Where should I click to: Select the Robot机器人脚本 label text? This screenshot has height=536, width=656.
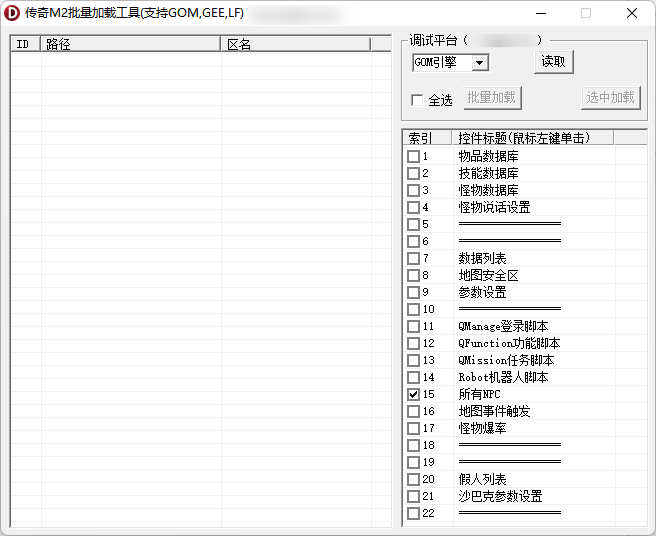tap(503, 377)
